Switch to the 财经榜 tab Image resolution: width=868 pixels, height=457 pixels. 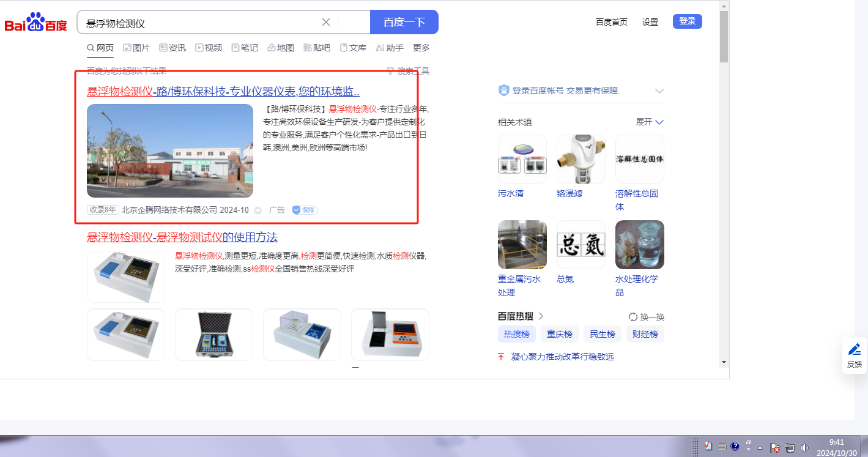coord(645,334)
